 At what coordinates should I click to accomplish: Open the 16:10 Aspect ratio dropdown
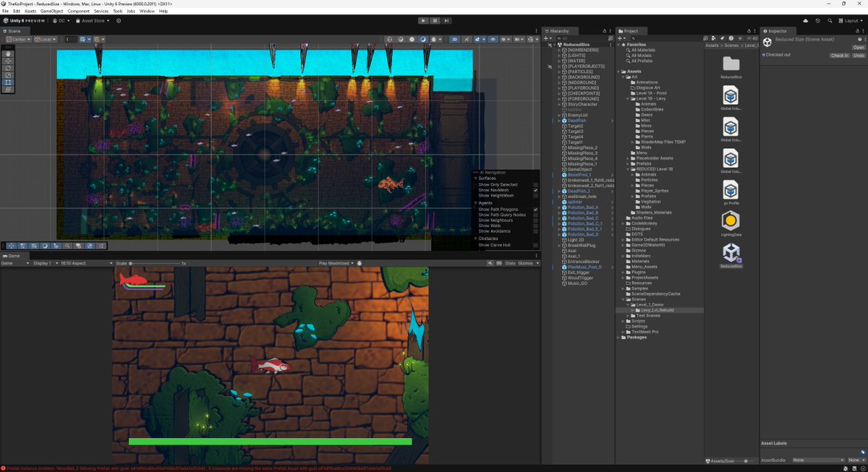[x=87, y=263]
